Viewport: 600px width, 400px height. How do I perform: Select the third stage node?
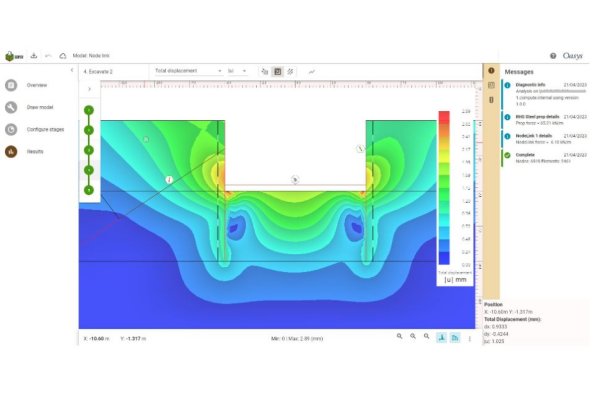pos(89,150)
